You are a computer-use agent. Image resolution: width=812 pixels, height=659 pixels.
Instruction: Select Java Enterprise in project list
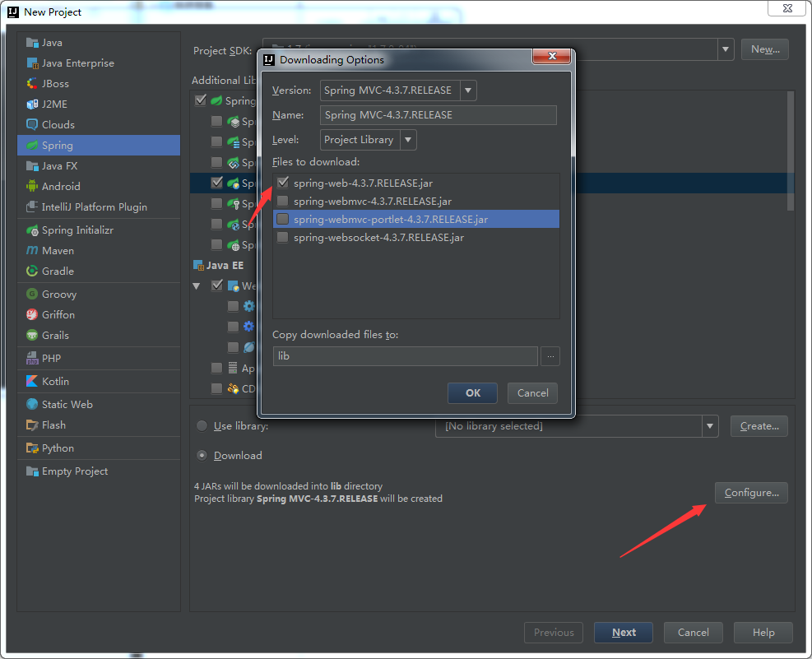click(x=78, y=63)
